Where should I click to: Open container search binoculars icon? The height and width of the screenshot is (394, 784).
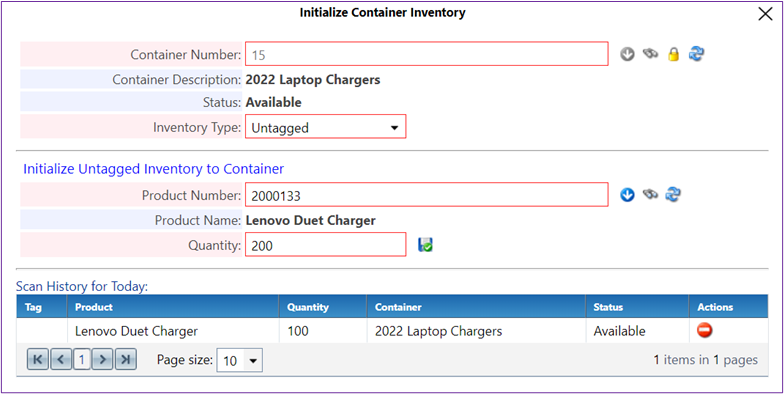650,54
